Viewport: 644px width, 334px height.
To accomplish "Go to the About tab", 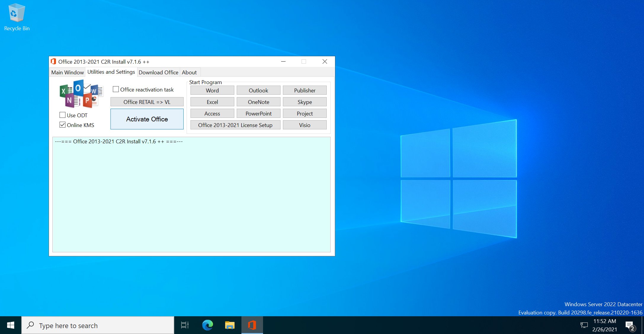I will 189,72.
